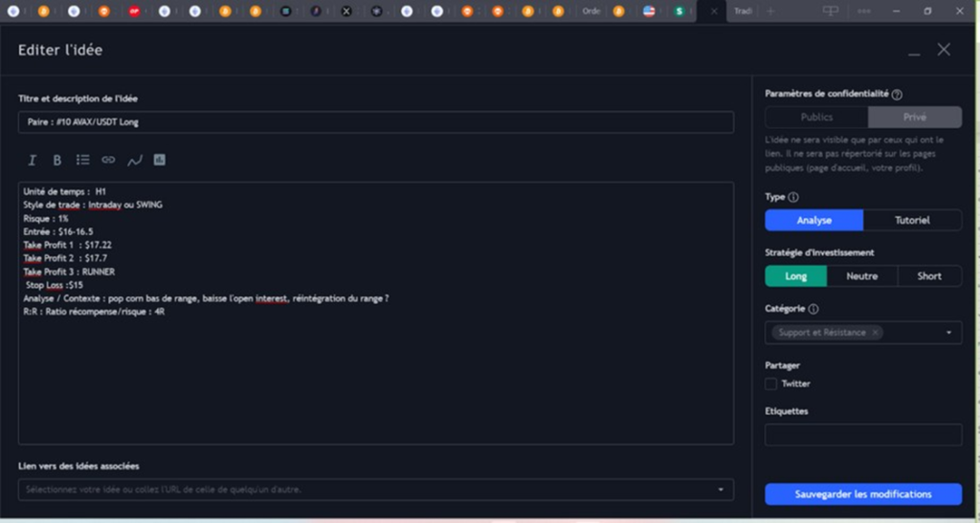Choose the Short investment strategy
This screenshot has height=523, width=980.
coord(929,276)
